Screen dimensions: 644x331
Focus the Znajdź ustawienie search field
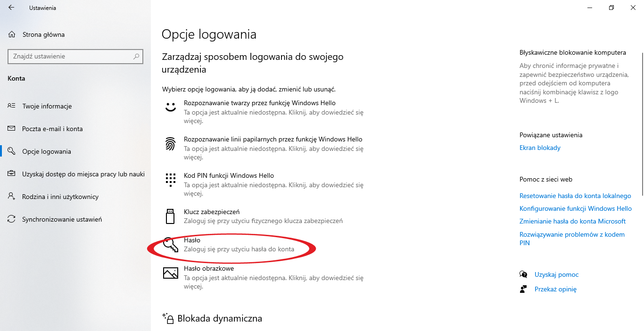point(75,56)
